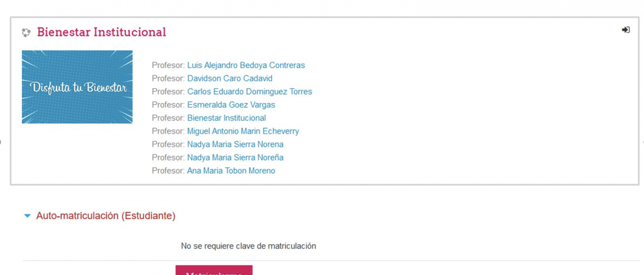View Miguel Antonio Marin Echeverry profile

[243, 131]
